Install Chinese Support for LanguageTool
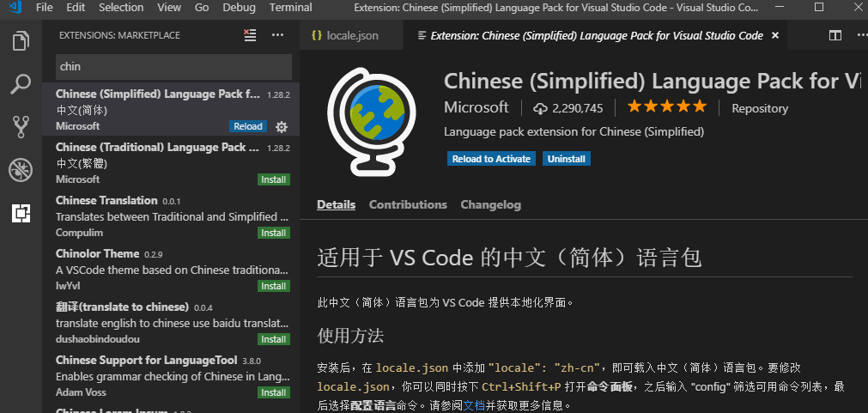 click(x=274, y=392)
